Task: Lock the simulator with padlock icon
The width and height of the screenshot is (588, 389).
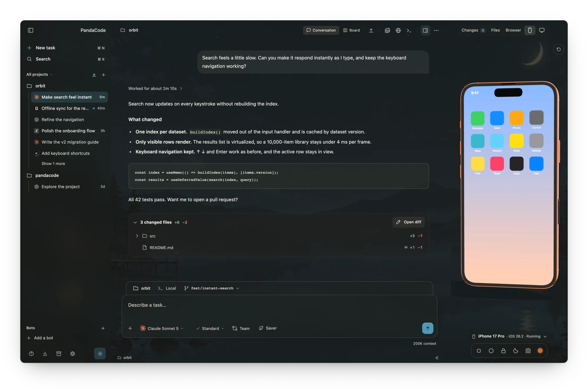Action: click(x=503, y=351)
